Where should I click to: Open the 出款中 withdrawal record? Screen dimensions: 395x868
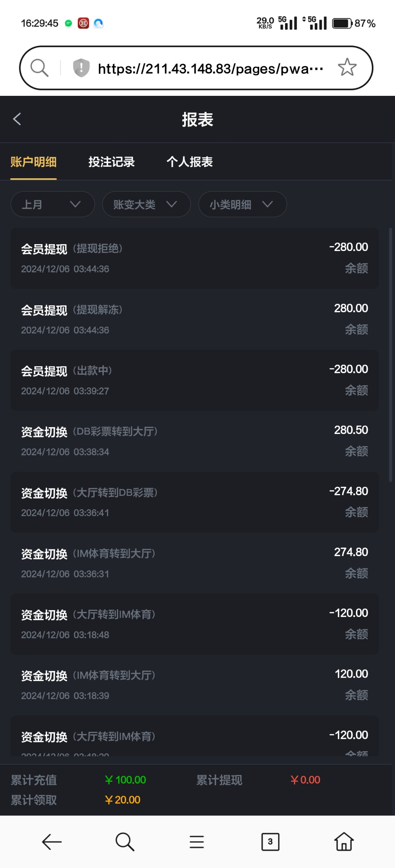pyautogui.click(x=195, y=380)
